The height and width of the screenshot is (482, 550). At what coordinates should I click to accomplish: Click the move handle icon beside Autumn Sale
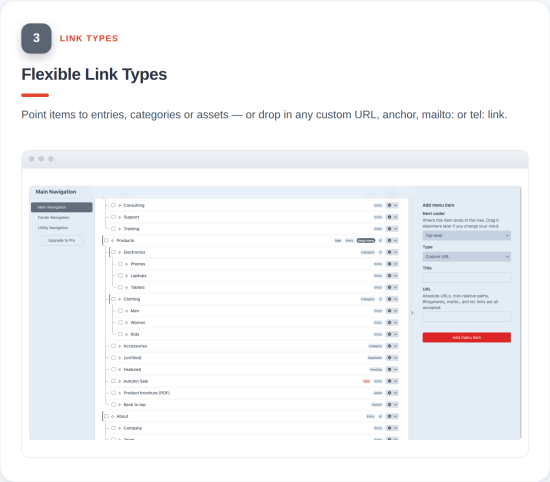click(120, 381)
